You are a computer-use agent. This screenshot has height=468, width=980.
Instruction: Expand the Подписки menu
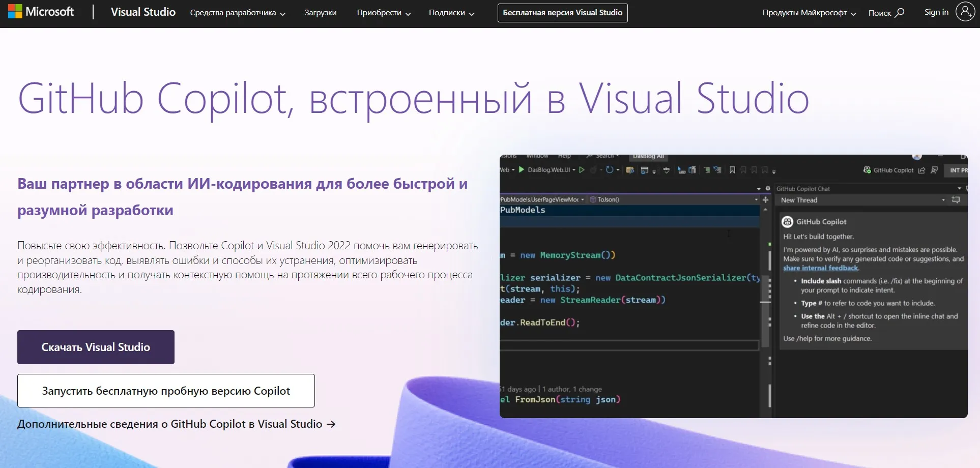(451, 13)
